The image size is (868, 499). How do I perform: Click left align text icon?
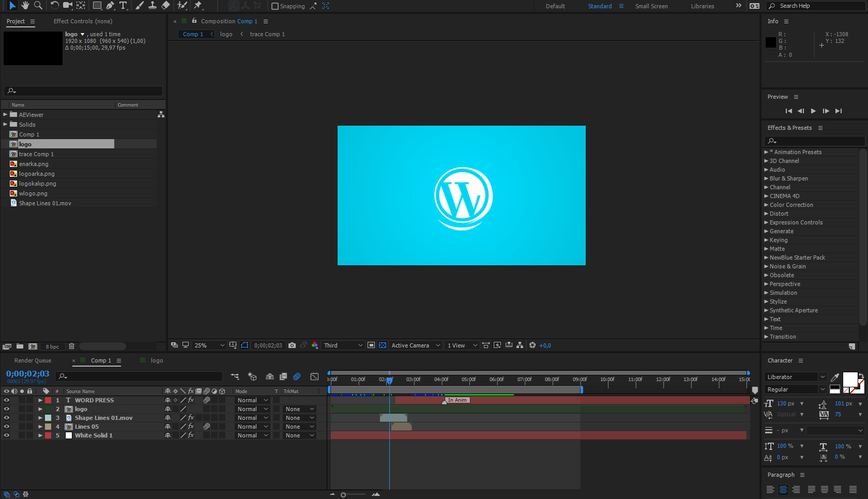tap(770, 489)
